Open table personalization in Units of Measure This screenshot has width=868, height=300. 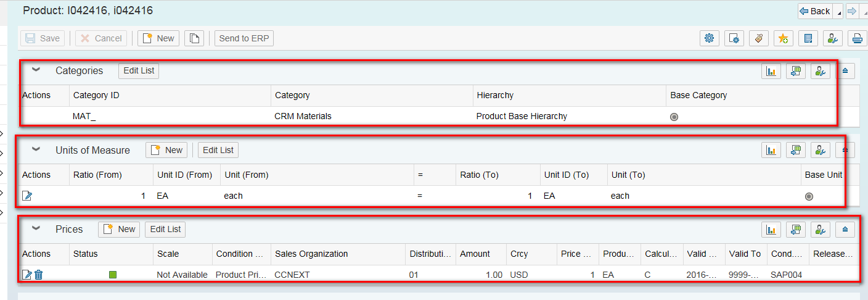pyautogui.click(x=820, y=150)
